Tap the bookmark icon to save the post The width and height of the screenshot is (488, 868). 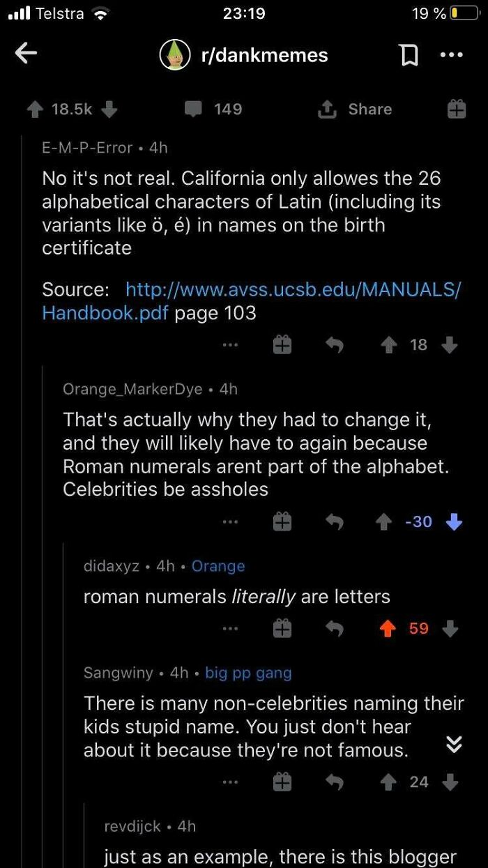(410, 54)
